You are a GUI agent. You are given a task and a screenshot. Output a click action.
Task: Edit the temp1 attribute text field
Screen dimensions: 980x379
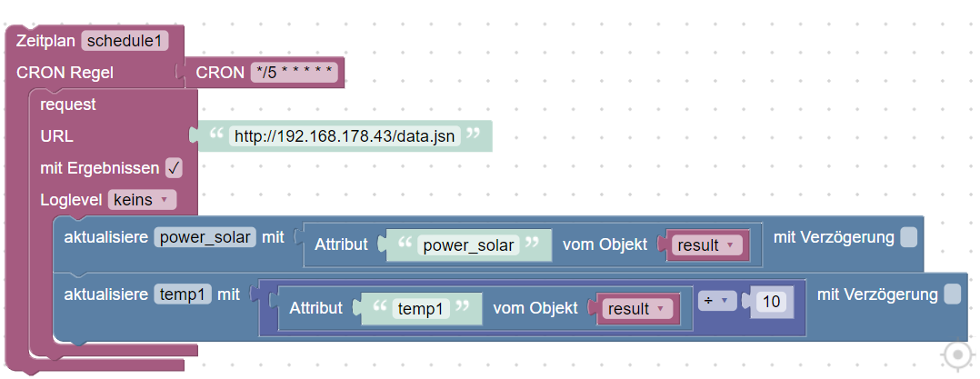[x=424, y=309]
